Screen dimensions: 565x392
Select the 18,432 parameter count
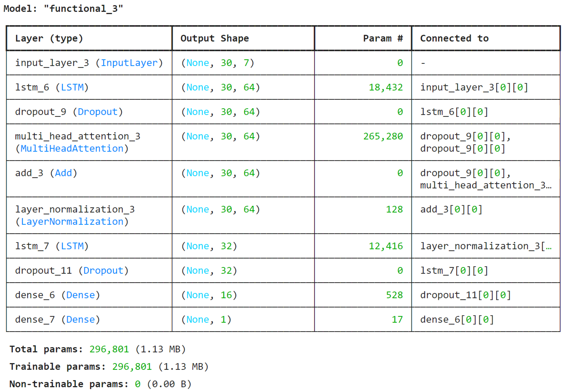click(386, 87)
